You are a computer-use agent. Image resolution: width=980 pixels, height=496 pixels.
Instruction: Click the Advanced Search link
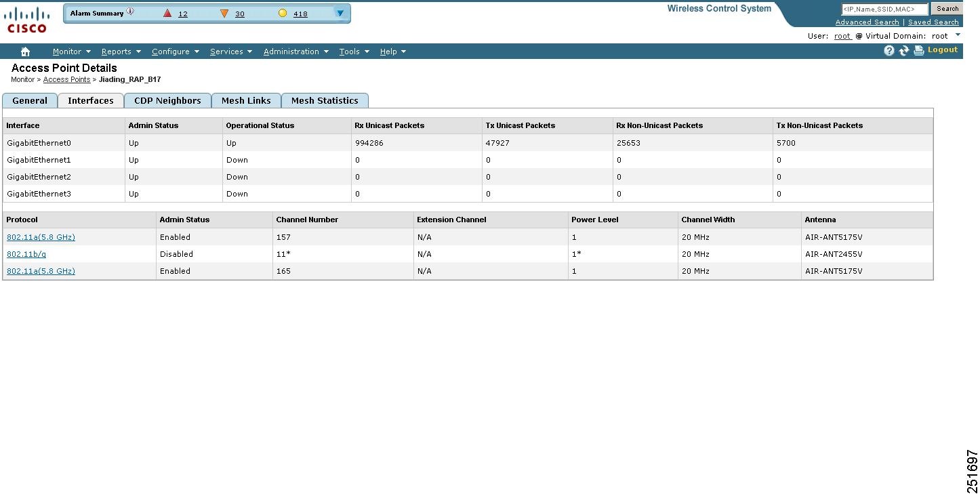(867, 22)
